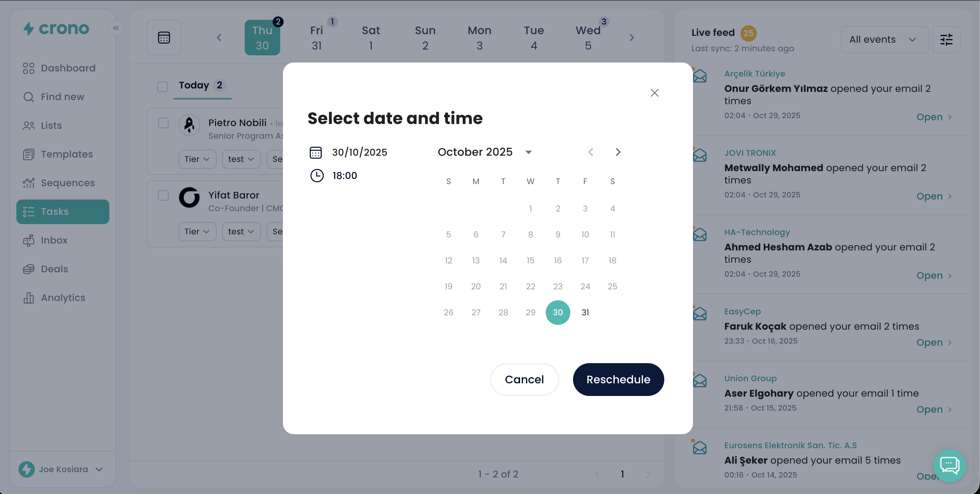Go to next month in date picker
The height and width of the screenshot is (494, 980).
pyautogui.click(x=618, y=152)
